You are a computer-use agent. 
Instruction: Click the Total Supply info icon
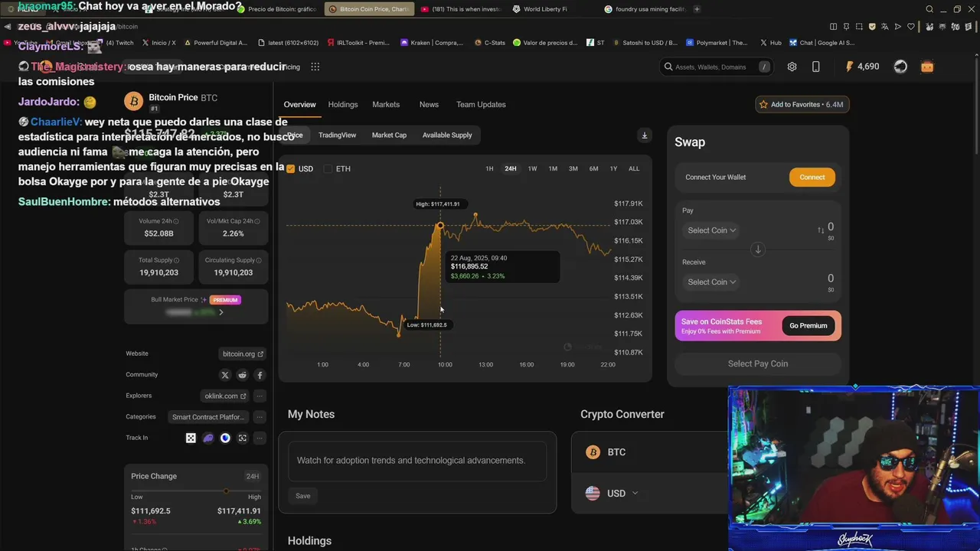176,260
